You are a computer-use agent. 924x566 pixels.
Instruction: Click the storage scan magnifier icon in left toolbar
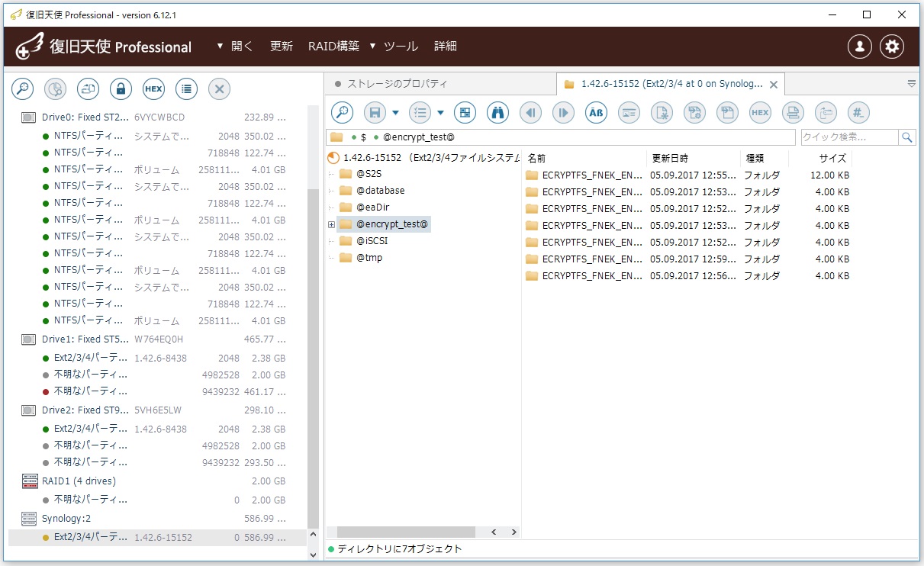(22, 89)
